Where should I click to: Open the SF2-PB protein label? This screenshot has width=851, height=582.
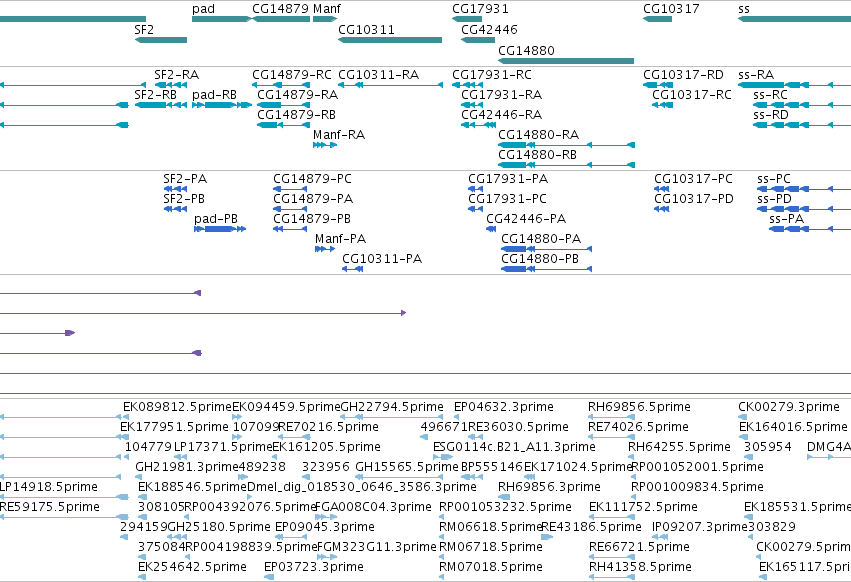184,199
